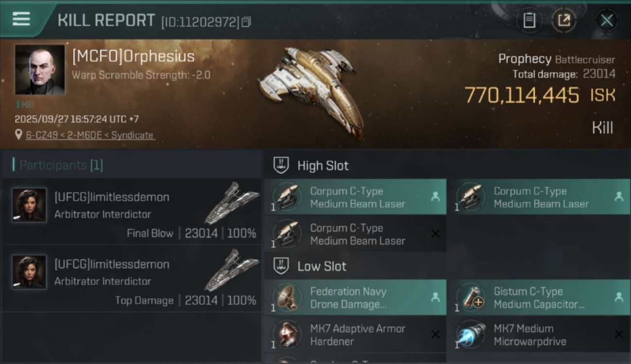View the Orphesius pilot portrait
The image size is (631, 364).
coord(40,70)
